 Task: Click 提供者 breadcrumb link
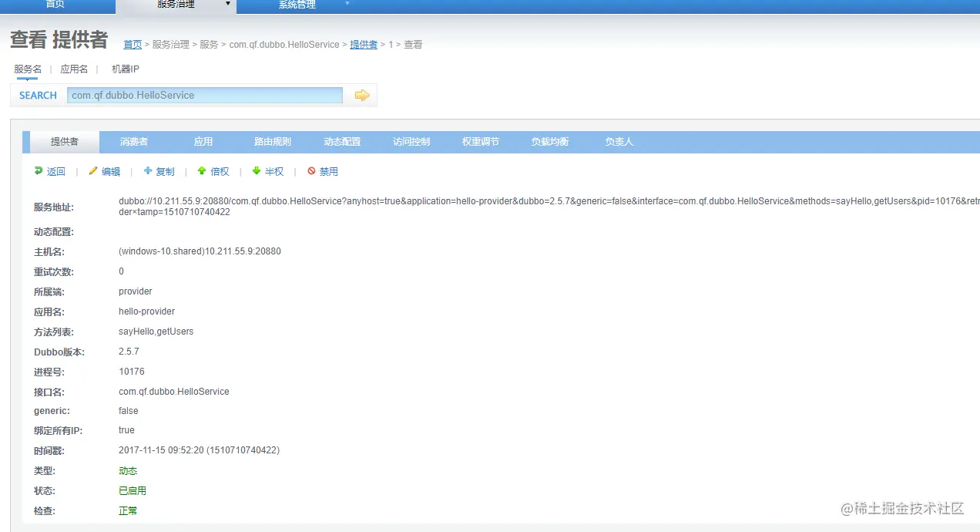[364, 45]
